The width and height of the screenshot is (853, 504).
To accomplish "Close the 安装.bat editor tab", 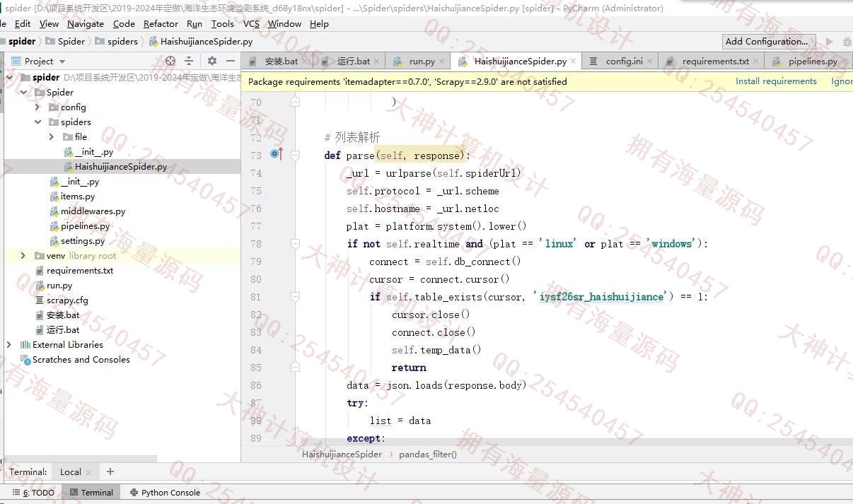I will pos(305,61).
